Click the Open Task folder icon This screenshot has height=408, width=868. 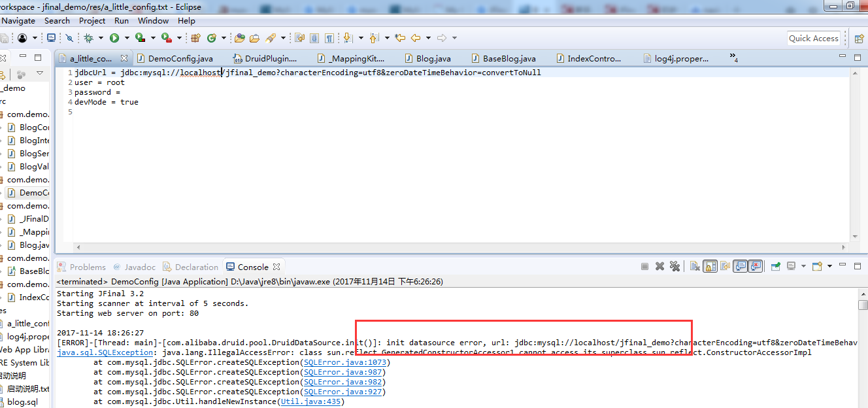pyautogui.click(x=254, y=38)
